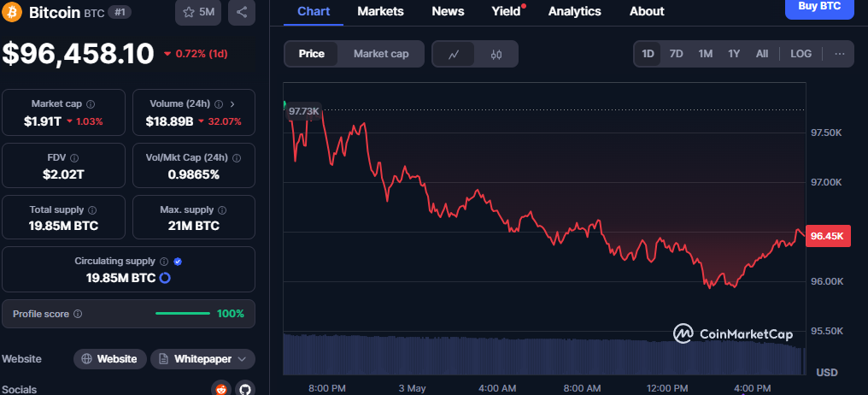Select the 7D time range
Viewport: 868px width, 395px height.
pos(676,54)
